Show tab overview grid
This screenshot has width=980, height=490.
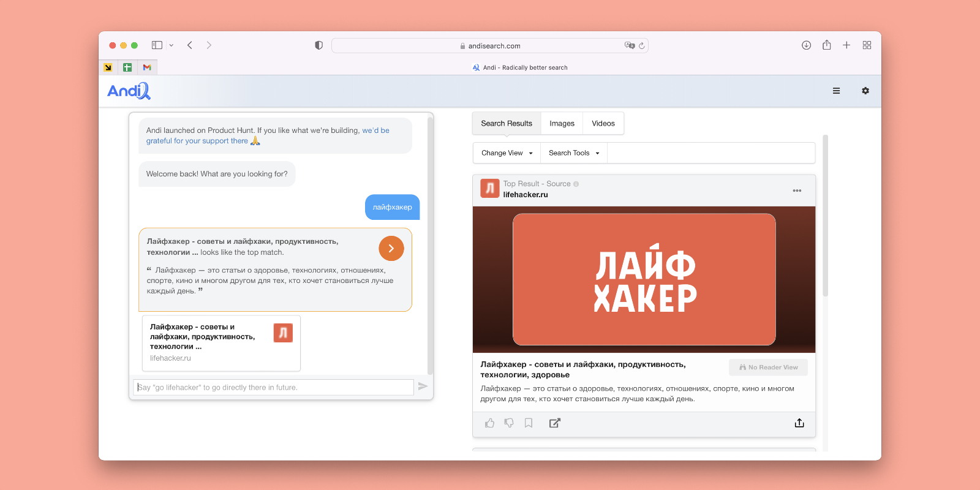(867, 45)
